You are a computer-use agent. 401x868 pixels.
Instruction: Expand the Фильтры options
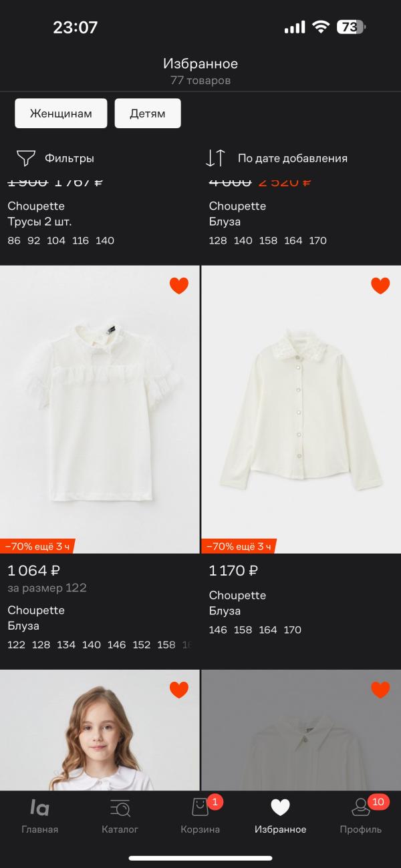(69, 158)
